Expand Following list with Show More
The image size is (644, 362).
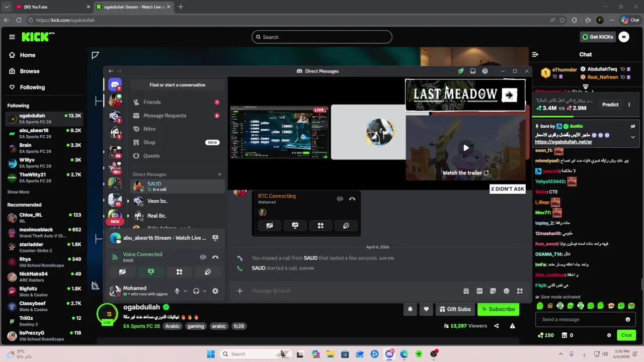(18, 192)
